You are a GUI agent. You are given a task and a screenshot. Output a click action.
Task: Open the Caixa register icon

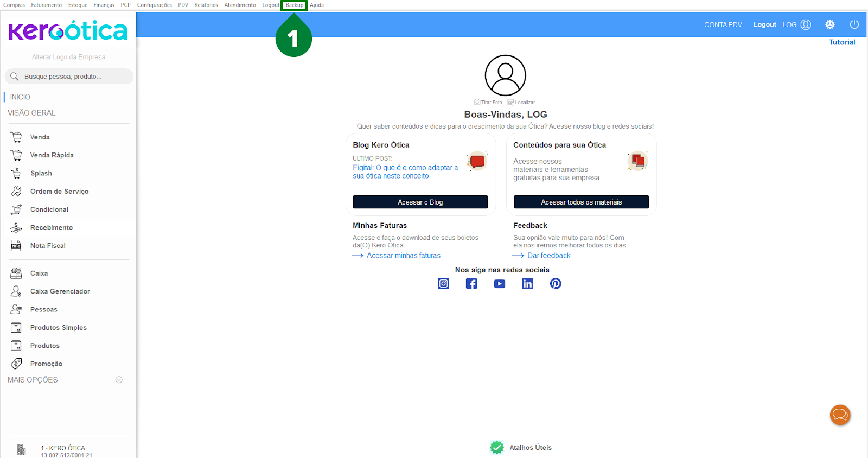coord(16,273)
